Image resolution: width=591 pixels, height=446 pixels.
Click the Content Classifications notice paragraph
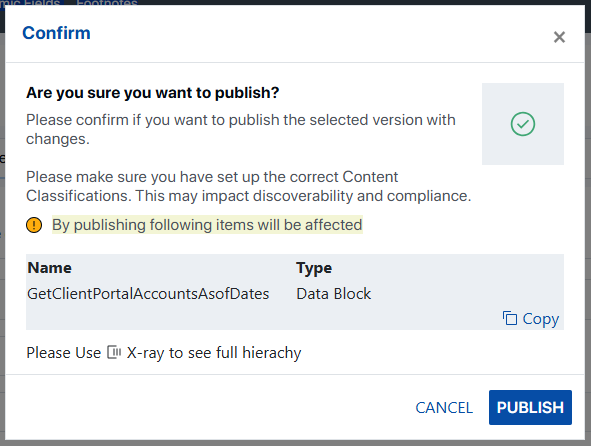pyautogui.click(x=249, y=186)
